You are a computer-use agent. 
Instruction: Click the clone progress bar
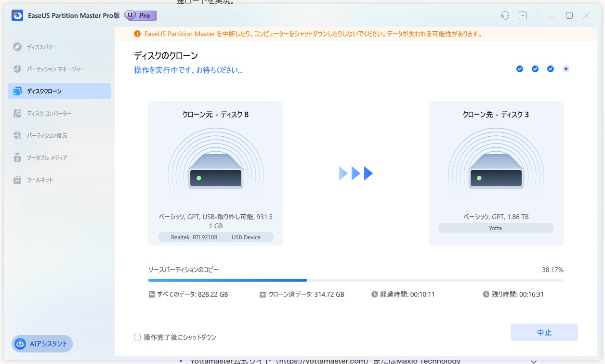pos(356,280)
